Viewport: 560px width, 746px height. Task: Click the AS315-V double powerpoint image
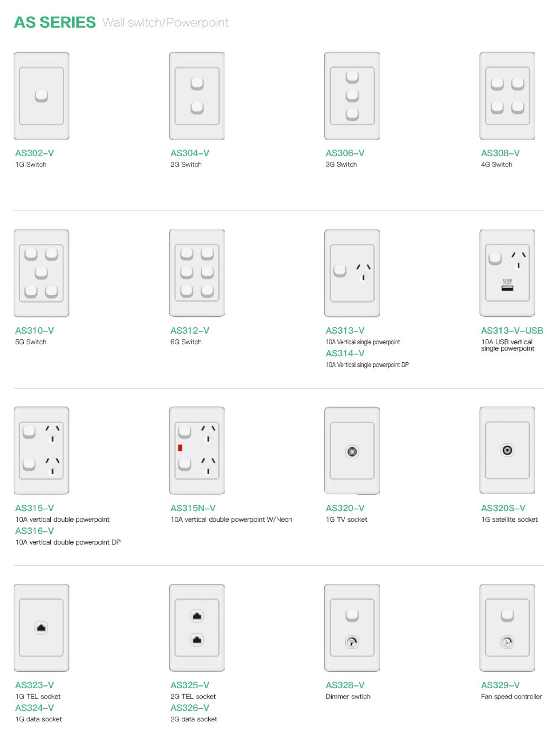click(41, 451)
